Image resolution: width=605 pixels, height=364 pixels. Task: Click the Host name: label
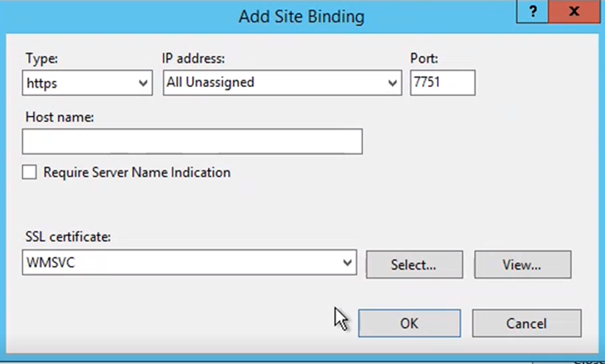tap(60, 117)
